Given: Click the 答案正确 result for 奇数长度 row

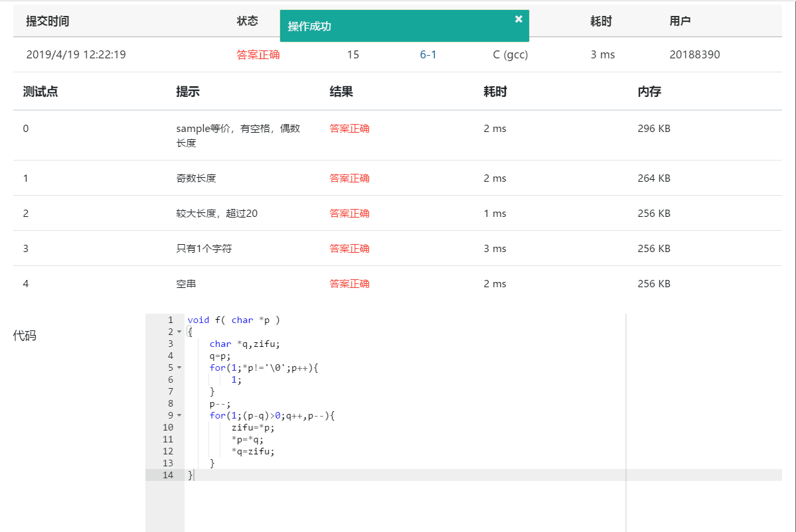Looking at the screenshot, I should click(349, 178).
